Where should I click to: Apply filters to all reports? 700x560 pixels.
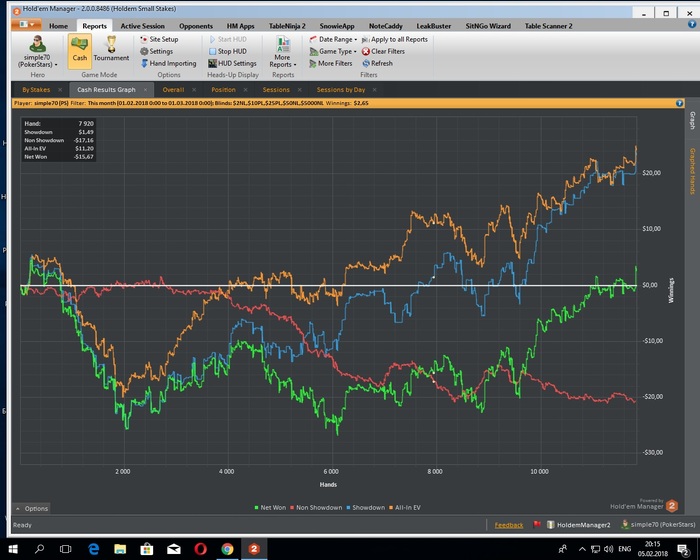[395, 39]
